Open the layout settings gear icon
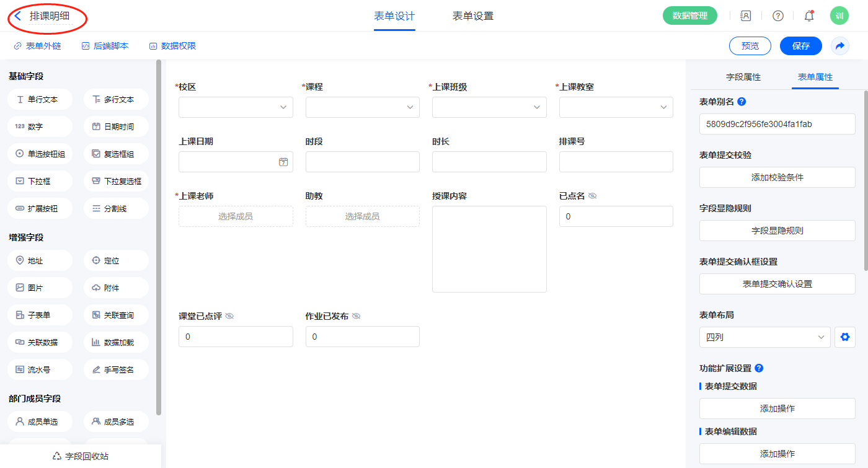 click(844, 337)
